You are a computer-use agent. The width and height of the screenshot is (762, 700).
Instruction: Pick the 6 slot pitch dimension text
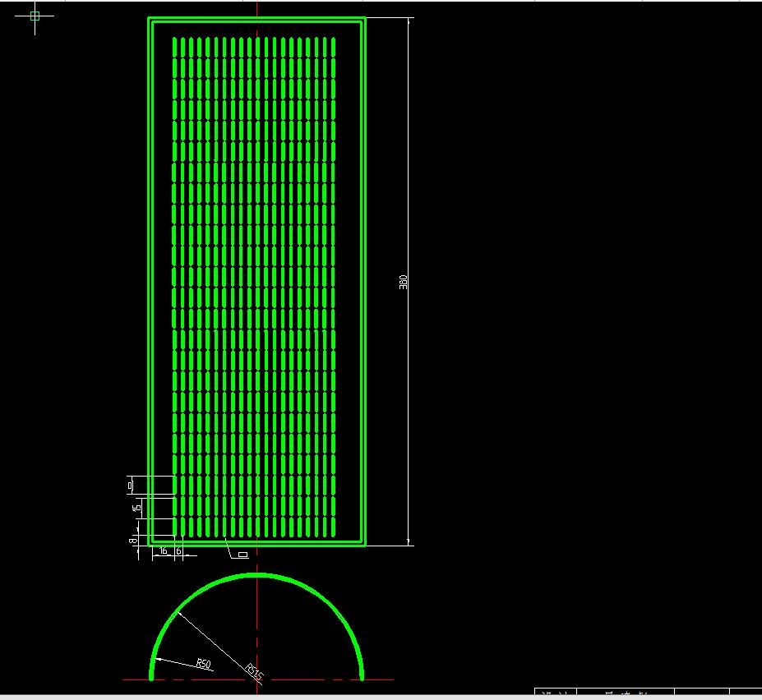point(179,550)
